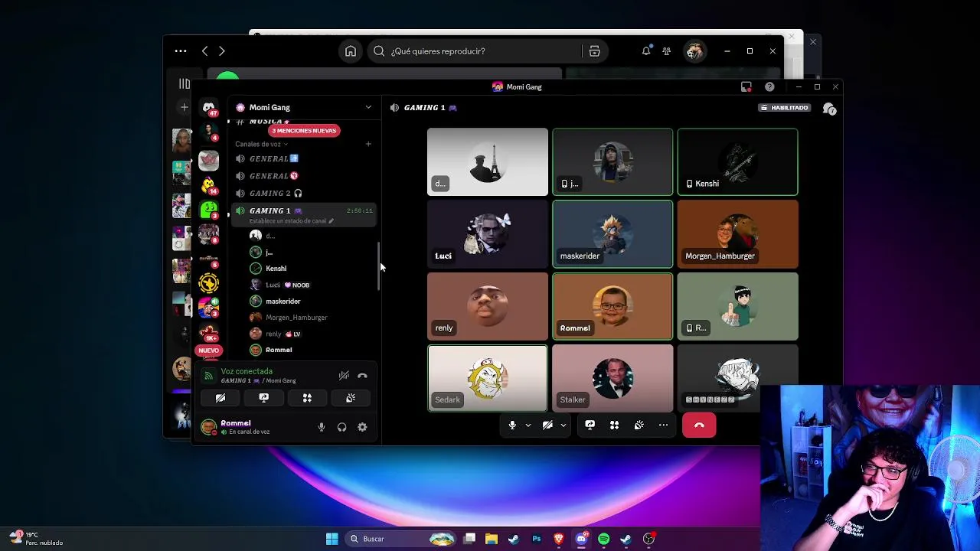Image resolution: width=980 pixels, height=551 pixels.
Task: Share your screen from call controls
Action: 590,425
